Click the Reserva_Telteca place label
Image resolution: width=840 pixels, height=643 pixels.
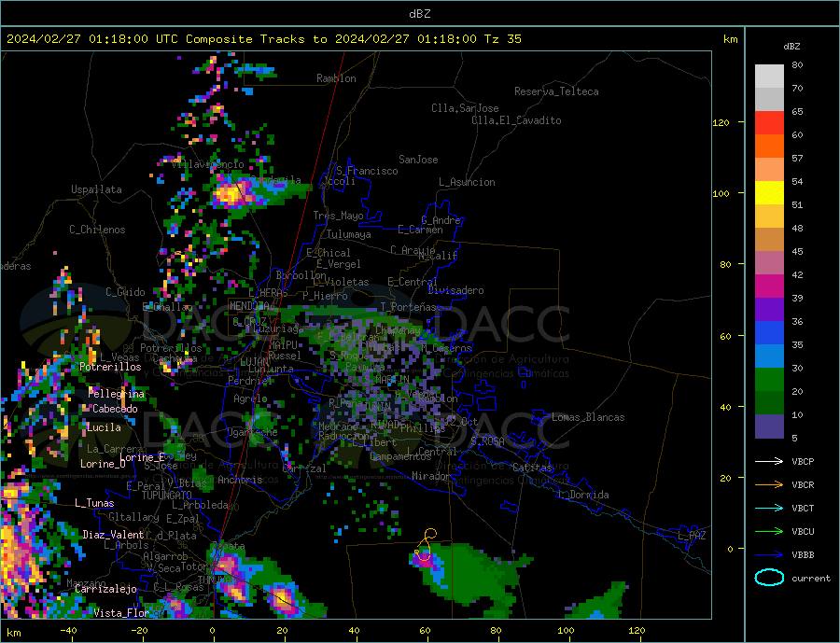click(x=556, y=91)
